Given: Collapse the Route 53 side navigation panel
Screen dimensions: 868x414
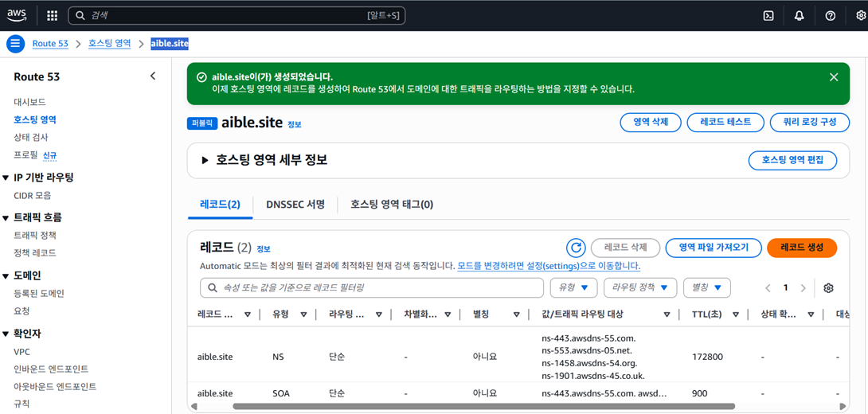Looking at the screenshot, I should click(154, 76).
